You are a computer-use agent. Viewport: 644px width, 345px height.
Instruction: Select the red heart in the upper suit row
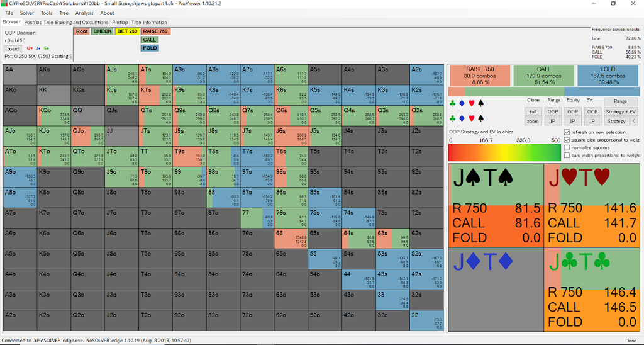click(472, 104)
